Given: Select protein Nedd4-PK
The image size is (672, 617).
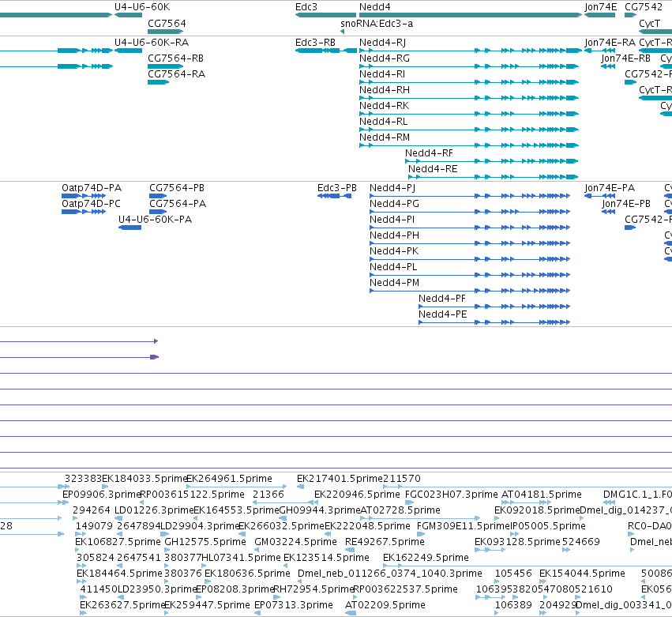Looking at the screenshot, I should 470,259.
